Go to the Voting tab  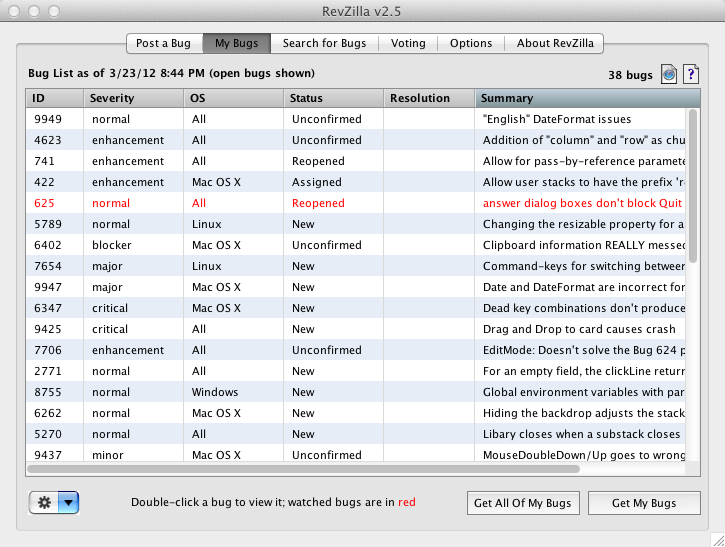tap(408, 43)
